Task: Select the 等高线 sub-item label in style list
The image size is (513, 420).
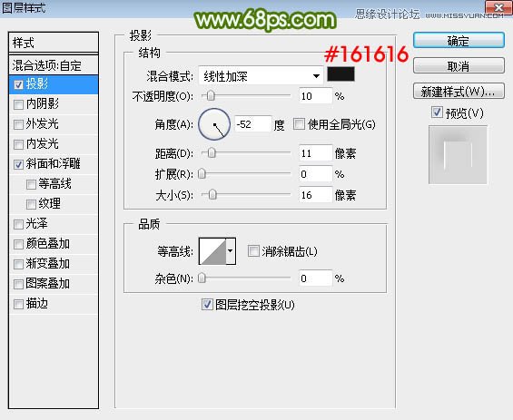Action: tap(54, 183)
